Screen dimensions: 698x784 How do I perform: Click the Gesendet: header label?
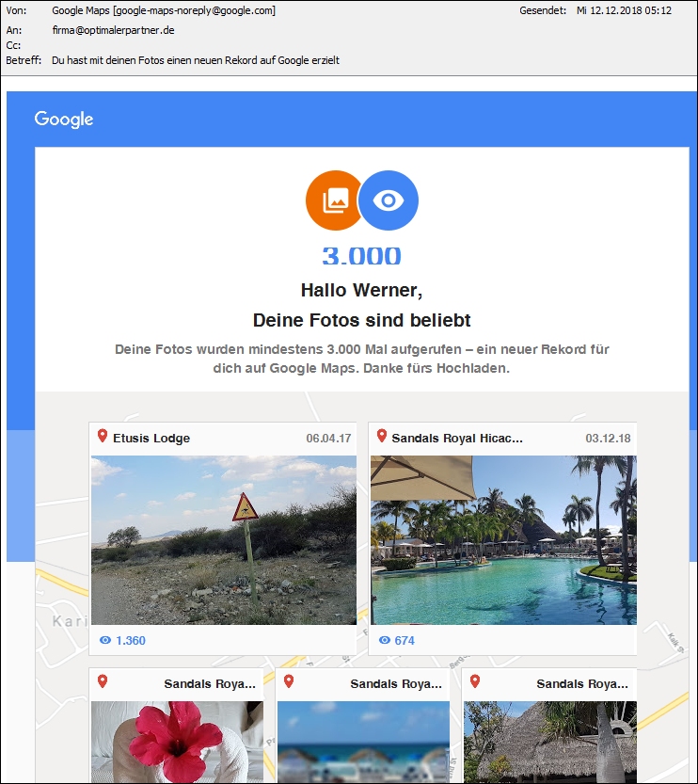pos(543,10)
